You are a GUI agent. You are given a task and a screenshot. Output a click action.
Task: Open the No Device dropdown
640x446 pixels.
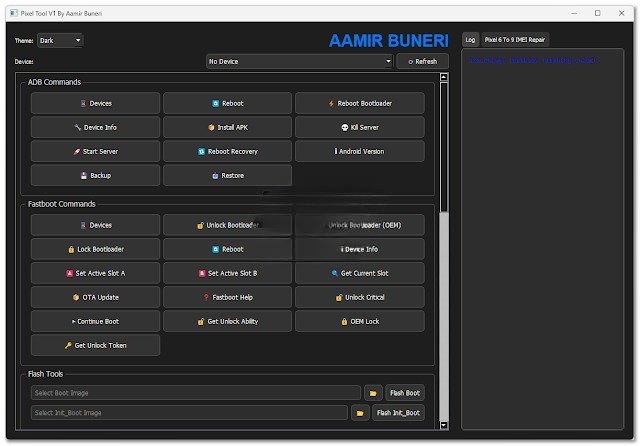299,62
